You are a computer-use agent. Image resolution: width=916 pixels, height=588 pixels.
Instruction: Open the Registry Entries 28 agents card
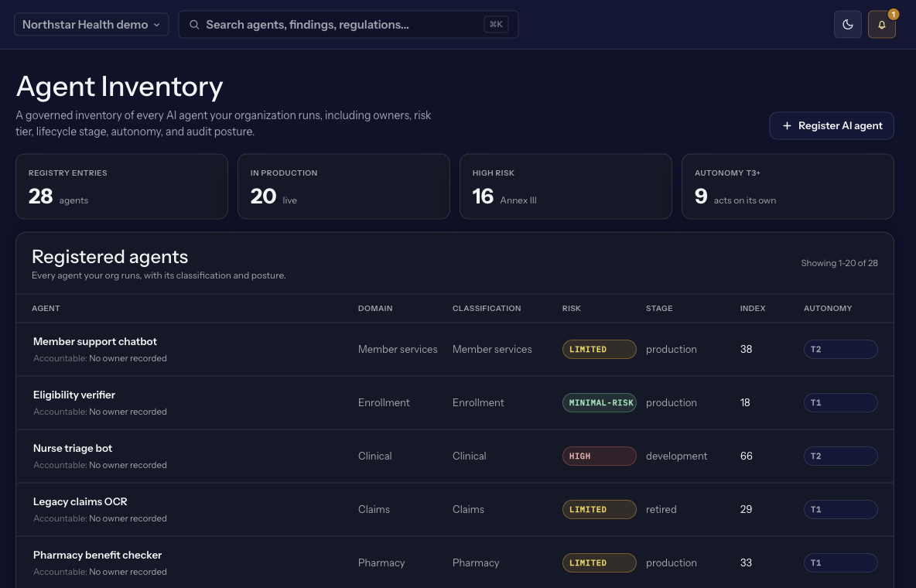tap(121, 186)
